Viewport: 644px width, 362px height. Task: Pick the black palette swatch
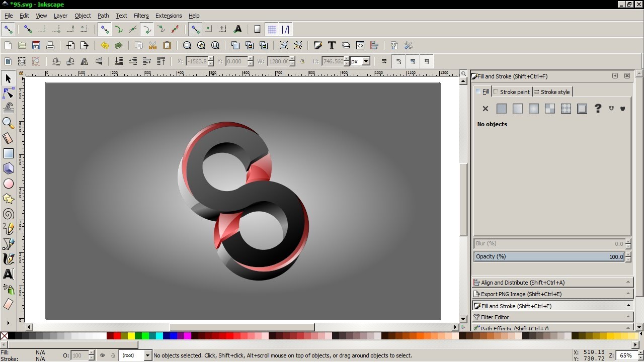(12, 336)
